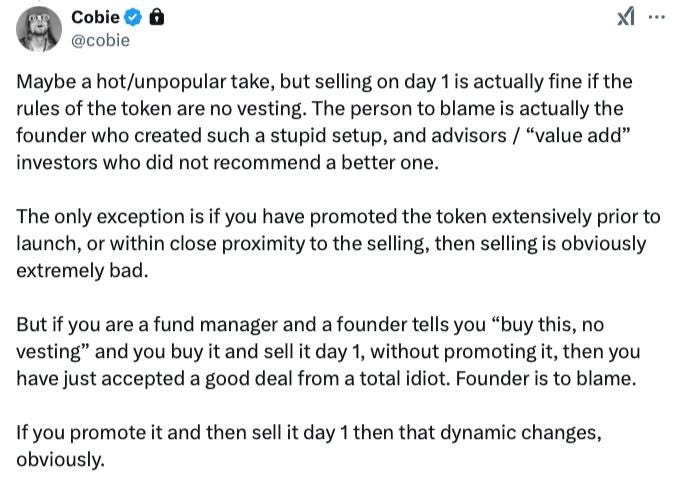Click the sentence "Founder is to blame."

pos(546,378)
